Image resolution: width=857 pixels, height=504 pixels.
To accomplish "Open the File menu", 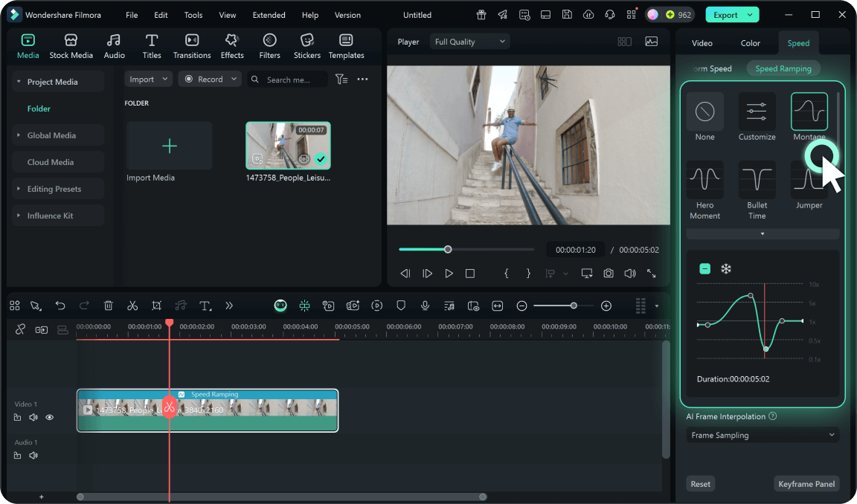I will click(x=132, y=15).
